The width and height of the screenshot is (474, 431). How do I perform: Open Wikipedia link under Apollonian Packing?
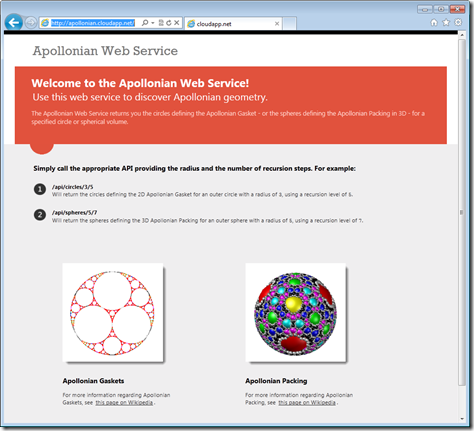[x=307, y=403]
